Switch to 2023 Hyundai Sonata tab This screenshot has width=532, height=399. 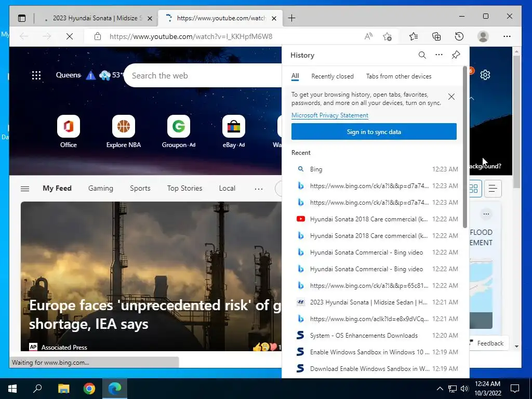pyautogui.click(x=97, y=18)
